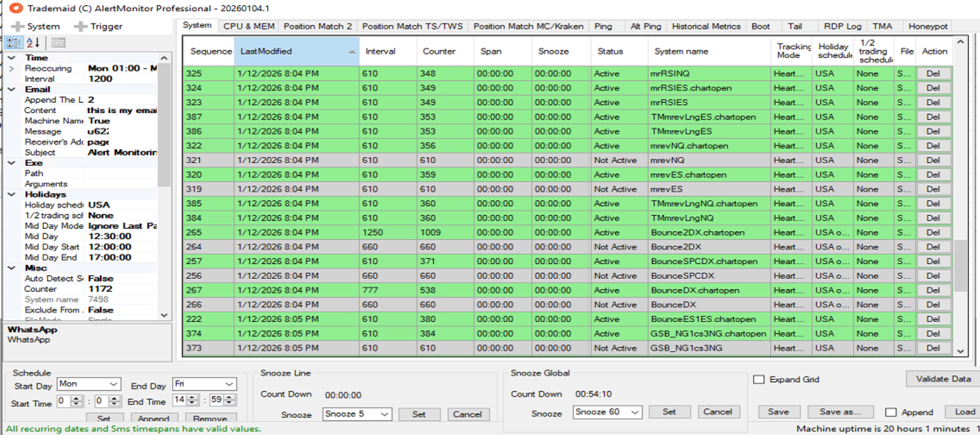
Task: Open the Start Day dropdown
Action: point(113,384)
